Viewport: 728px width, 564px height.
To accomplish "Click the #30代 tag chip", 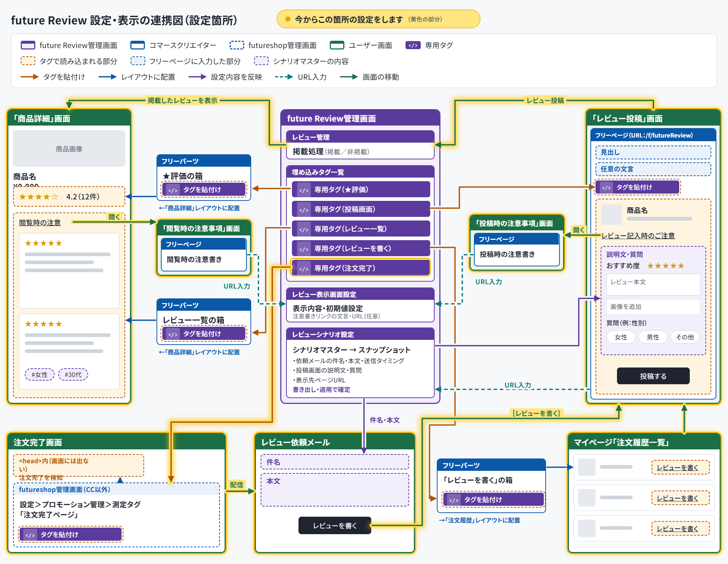I will click(x=73, y=374).
